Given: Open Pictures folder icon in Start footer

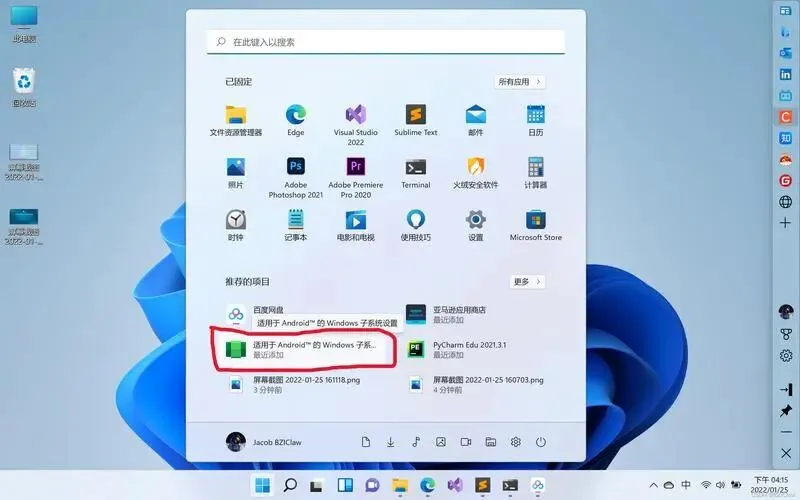Looking at the screenshot, I should [441, 442].
